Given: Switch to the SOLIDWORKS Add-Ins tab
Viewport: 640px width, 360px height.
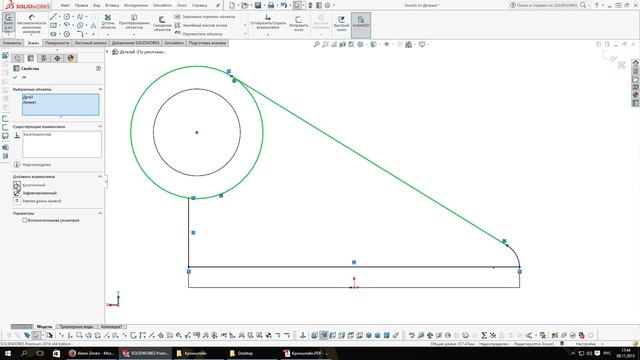Looking at the screenshot, I should point(135,43).
